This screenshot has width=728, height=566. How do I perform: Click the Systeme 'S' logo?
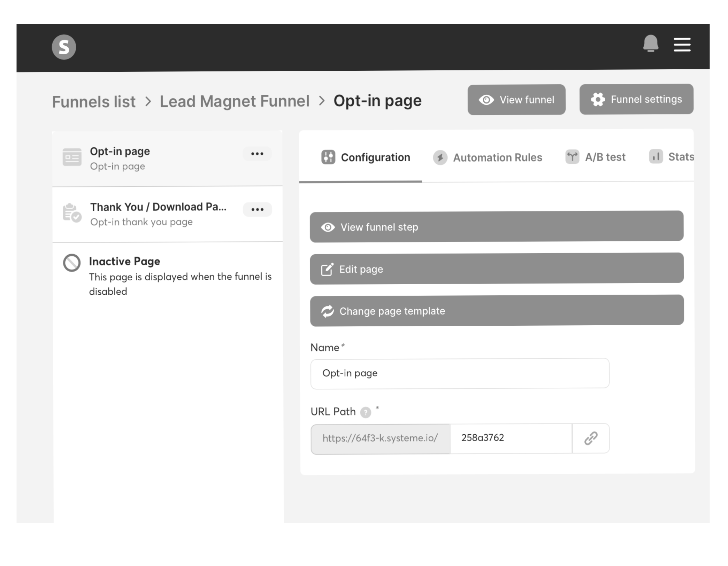(x=64, y=47)
